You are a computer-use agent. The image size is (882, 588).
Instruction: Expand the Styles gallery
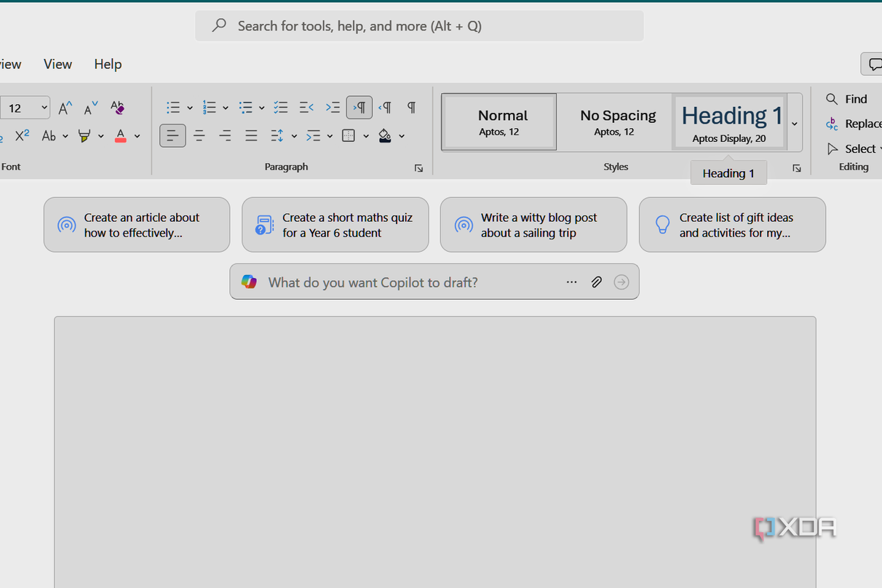pos(795,122)
